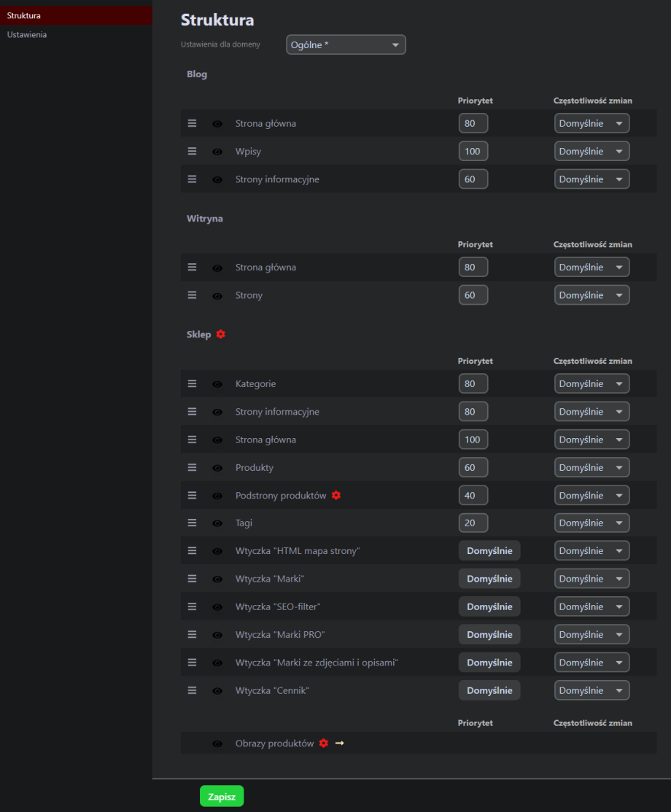Switch to Ustawienia in sidebar
Screen dimensions: 671x812
(x=27, y=34)
